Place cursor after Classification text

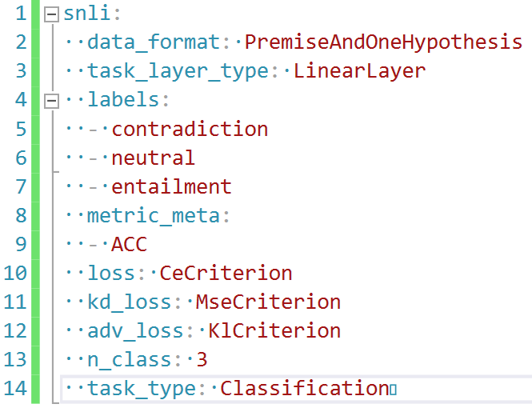tap(390, 389)
